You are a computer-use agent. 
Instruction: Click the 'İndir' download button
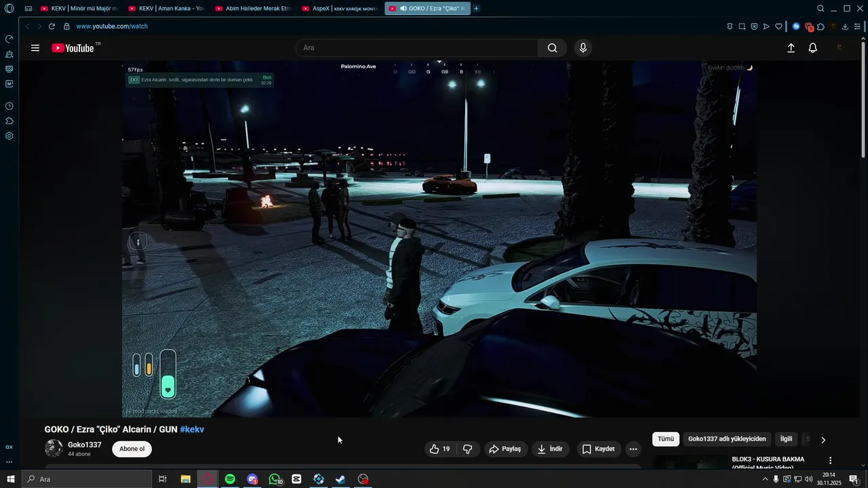[x=550, y=449]
